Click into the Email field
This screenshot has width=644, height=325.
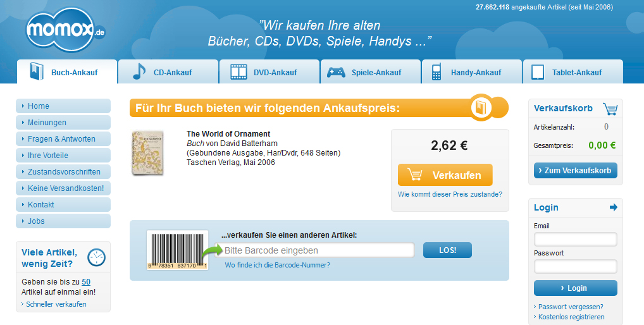click(x=575, y=239)
